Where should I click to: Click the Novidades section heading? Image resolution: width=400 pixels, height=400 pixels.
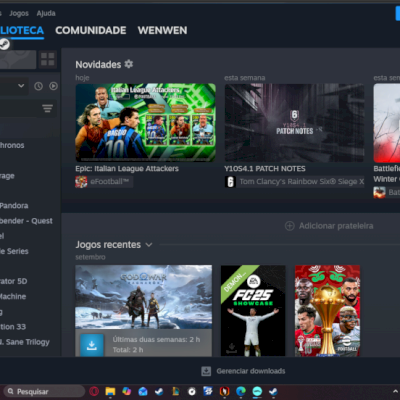98,64
